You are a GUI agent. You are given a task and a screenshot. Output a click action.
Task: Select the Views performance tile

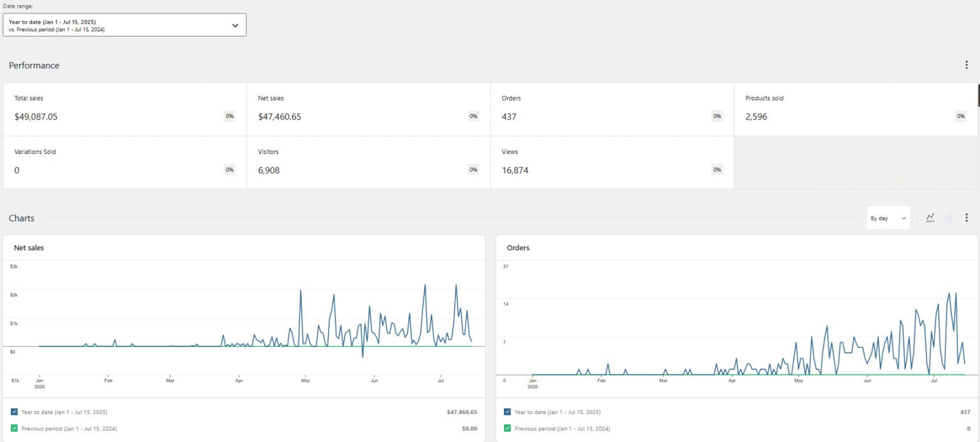(x=612, y=162)
